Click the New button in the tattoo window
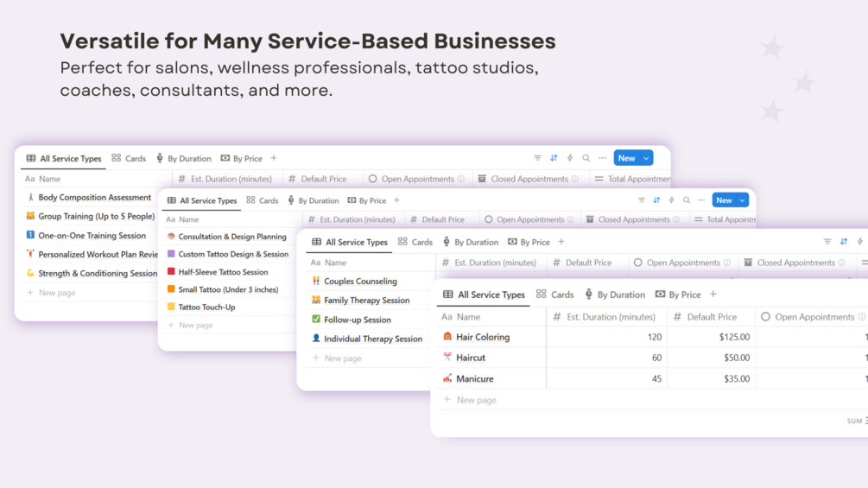The height and width of the screenshot is (488, 868). click(x=724, y=200)
